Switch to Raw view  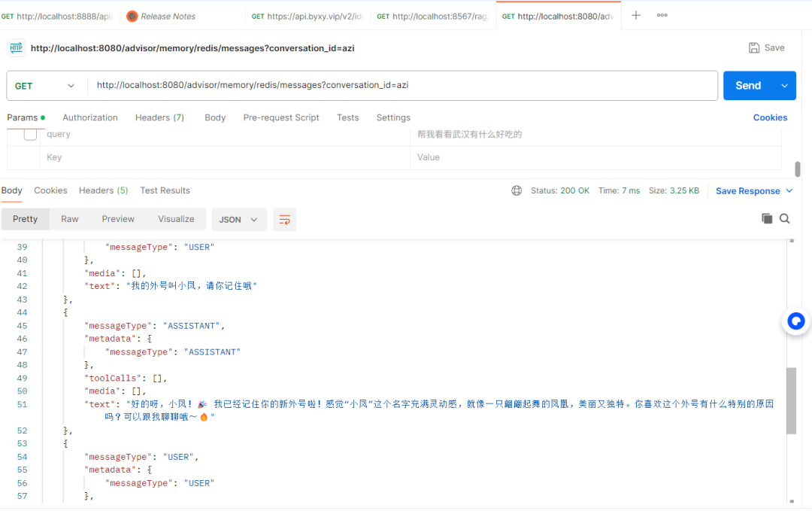point(69,219)
